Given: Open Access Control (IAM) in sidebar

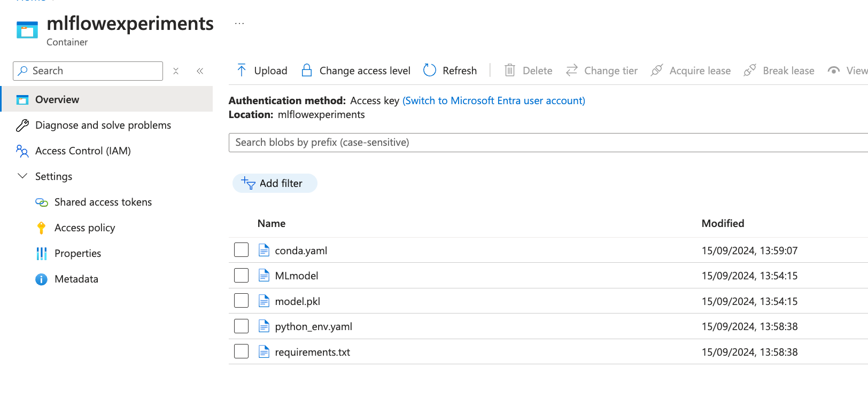Looking at the screenshot, I should pos(83,151).
